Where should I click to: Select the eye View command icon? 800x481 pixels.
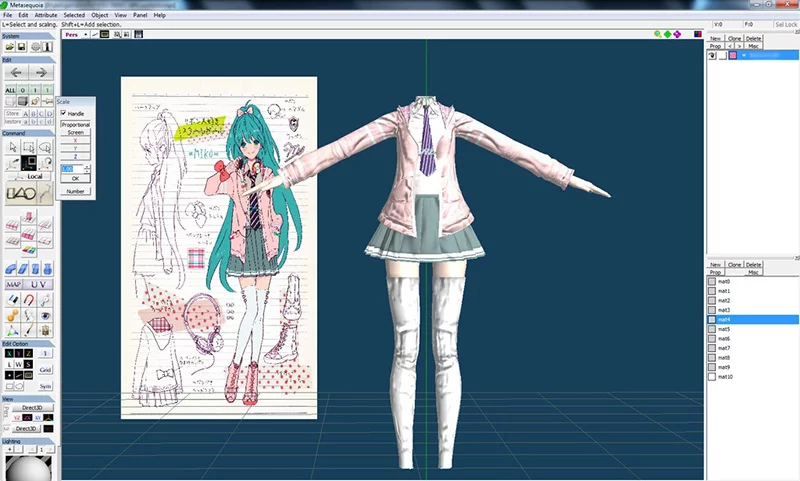(x=45, y=316)
